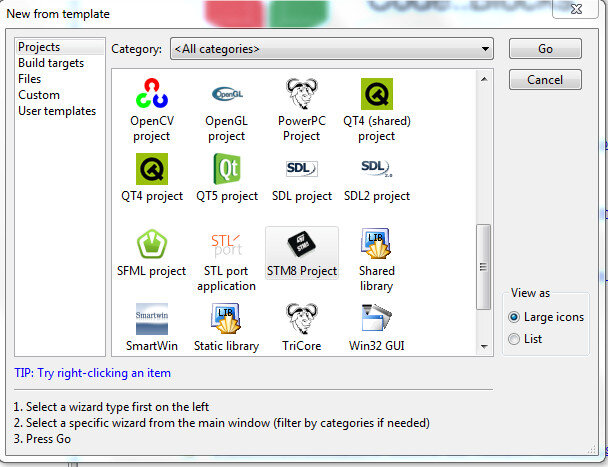Select the Win32 GUI template icon

click(377, 318)
